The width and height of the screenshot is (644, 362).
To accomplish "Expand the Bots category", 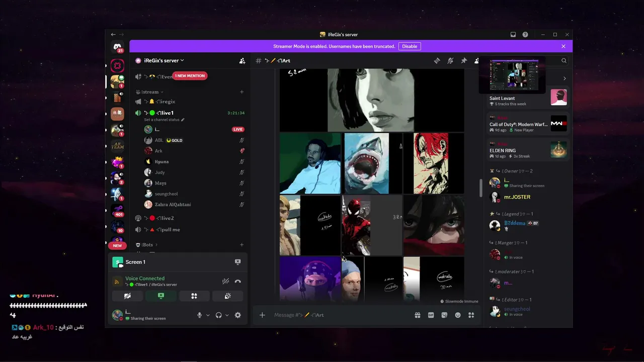I will (x=147, y=245).
